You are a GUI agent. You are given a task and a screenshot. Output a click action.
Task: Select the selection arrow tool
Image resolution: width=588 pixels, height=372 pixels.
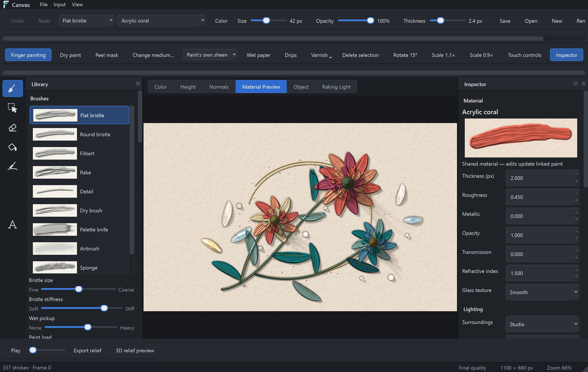click(x=13, y=108)
